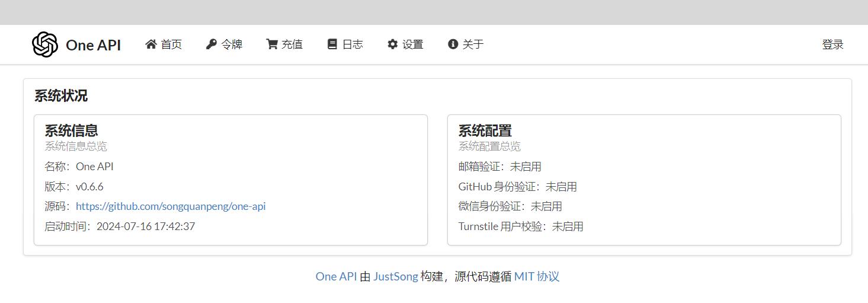Viewport: 868px width, 303px height.
Task: Click the One API footer link
Action: point(336,276)
